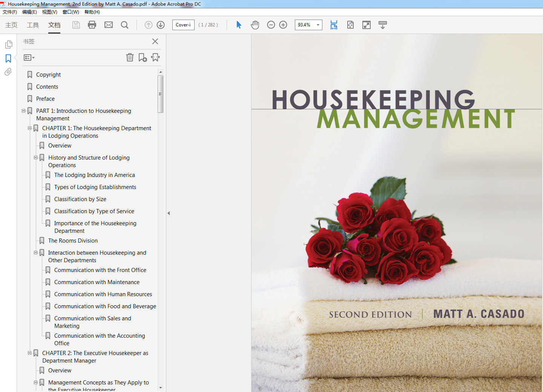Go to Classification by Size bookmark
543x392 pixels.
(x=80, y=199)
